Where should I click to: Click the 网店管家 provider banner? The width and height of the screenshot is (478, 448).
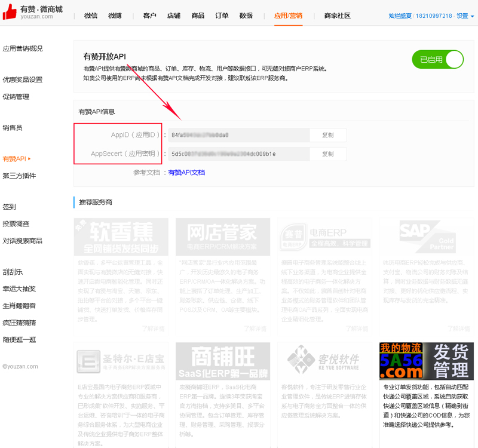(x=223, y=237)
